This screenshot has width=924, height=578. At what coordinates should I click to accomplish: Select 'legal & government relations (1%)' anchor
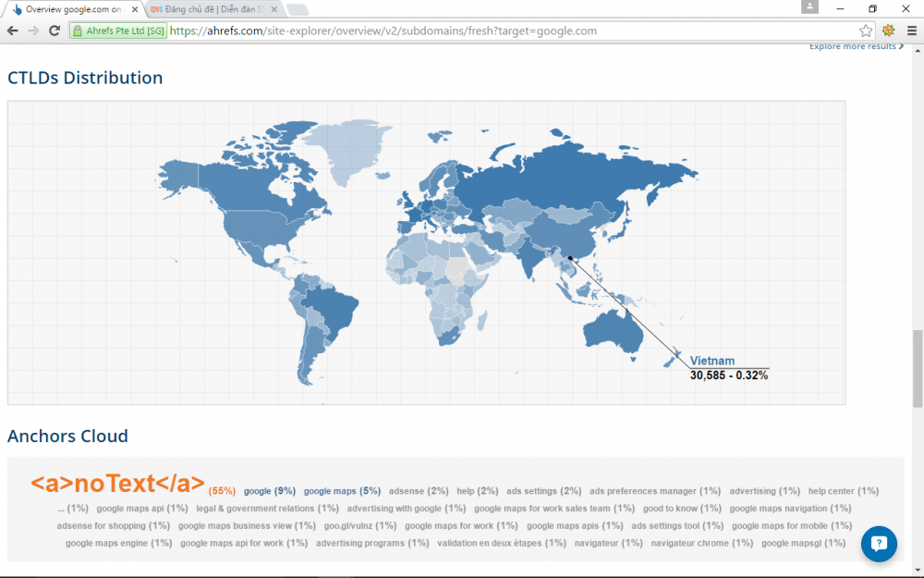point(268,508)
